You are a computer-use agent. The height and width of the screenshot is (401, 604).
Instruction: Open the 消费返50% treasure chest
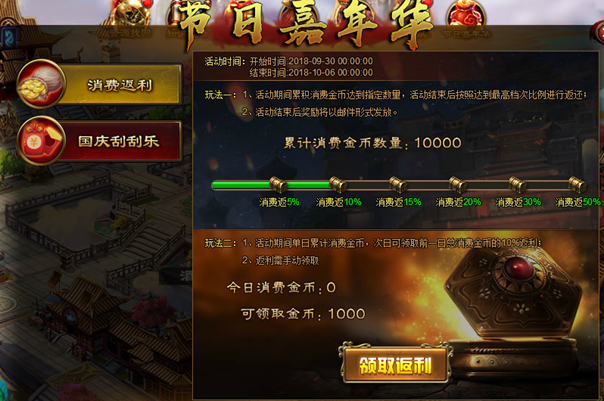click(577, 184)
